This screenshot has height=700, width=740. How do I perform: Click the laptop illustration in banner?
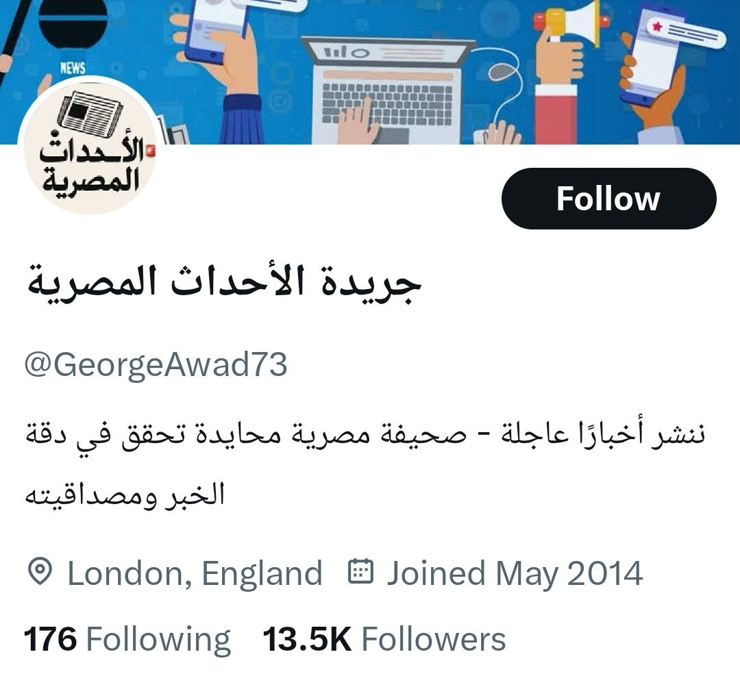tap(387, 90)
